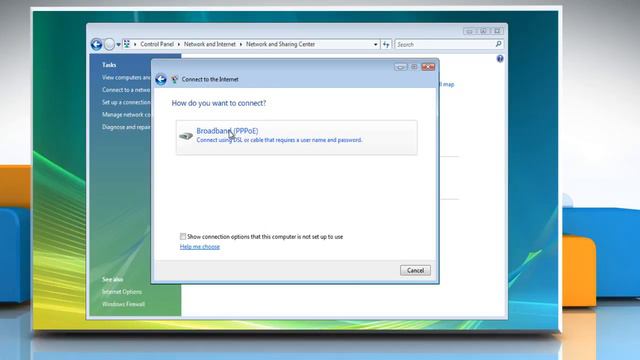Click the Connect to the Internet wizard icon

(174, 79)
